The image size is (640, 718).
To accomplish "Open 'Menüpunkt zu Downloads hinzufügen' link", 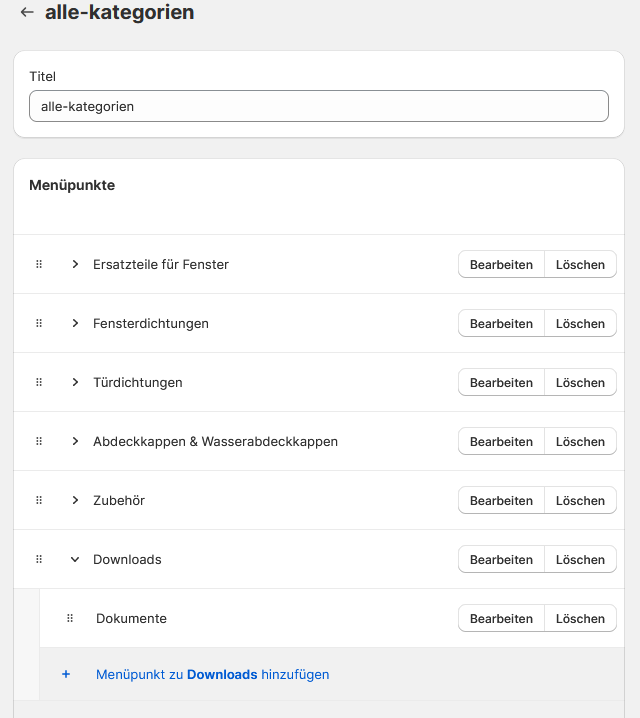I will click(212, 675).
